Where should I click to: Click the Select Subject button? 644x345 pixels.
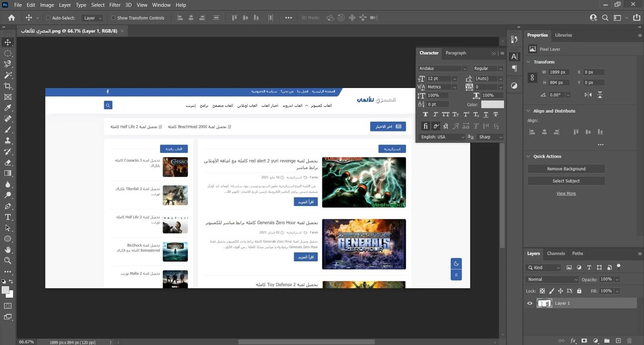pyautogui.click(x=566, y=181)
